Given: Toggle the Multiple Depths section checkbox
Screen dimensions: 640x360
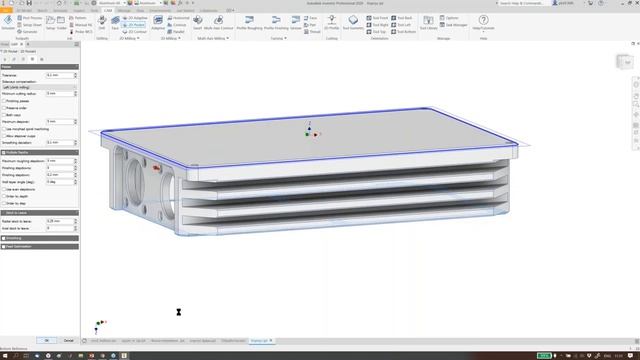Looking at the screenshot, I should coord(4,152).
